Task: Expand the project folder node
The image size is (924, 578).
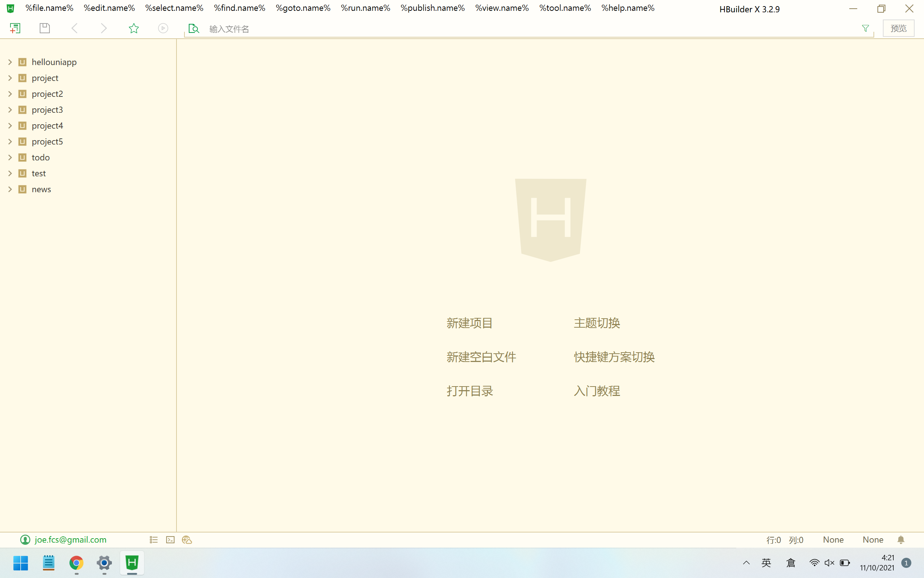Action: point(10,78)
